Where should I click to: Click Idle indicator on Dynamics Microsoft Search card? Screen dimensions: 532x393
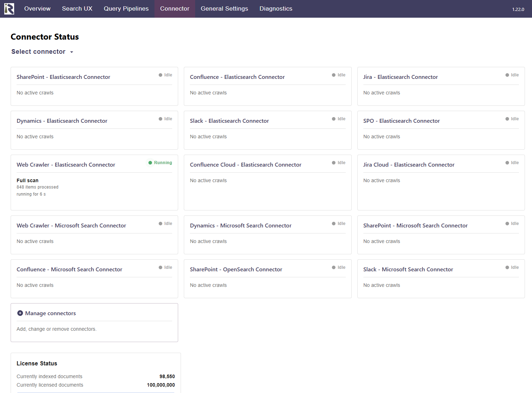click(x=339, y=224)
